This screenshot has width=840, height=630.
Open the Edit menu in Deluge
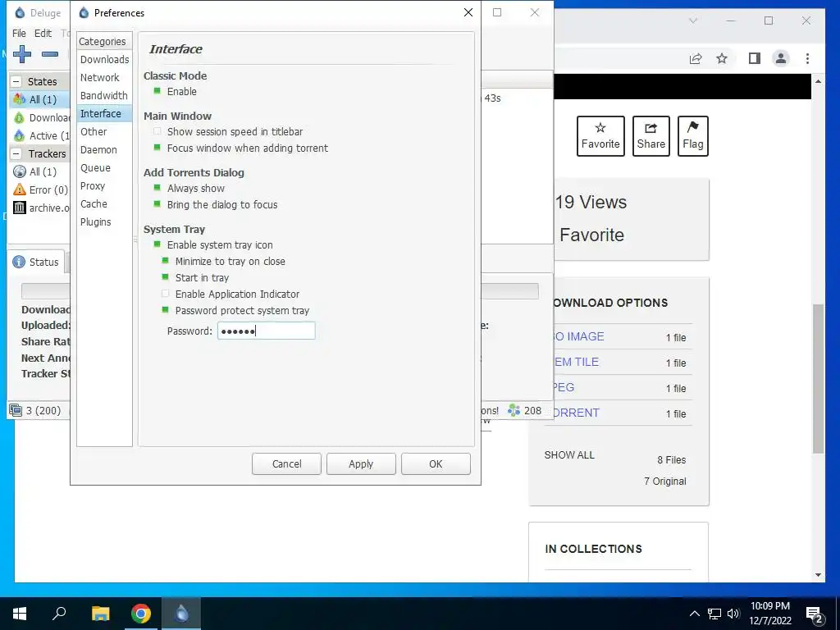[x=43, y=33]
